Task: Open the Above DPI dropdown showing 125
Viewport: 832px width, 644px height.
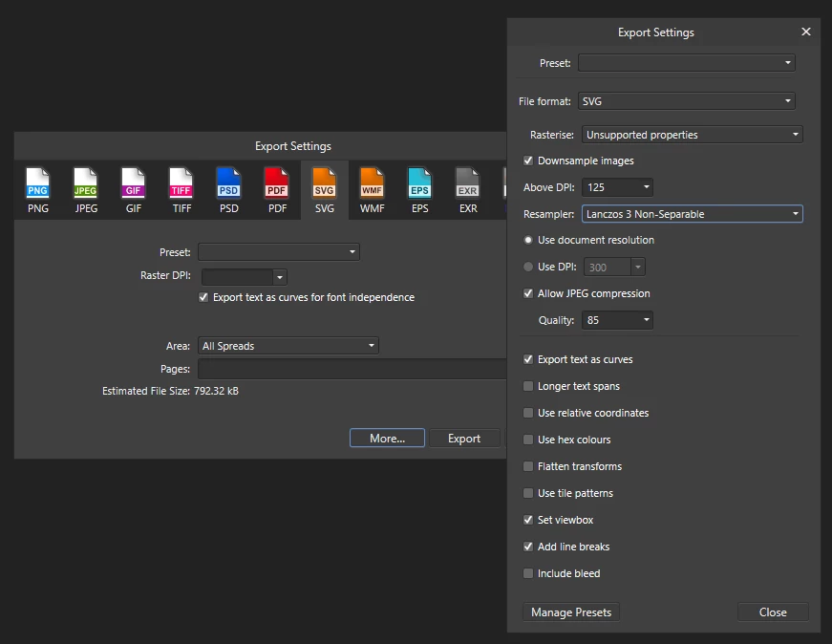Action: tap(617, 187)
